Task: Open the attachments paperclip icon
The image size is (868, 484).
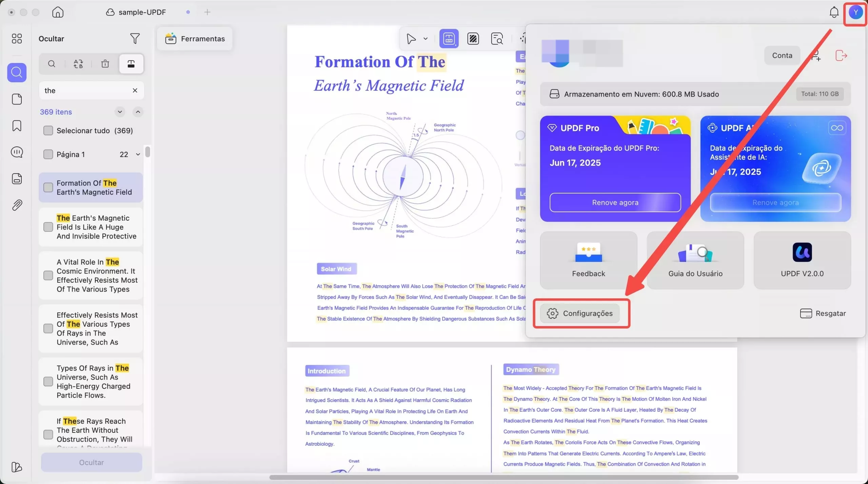Action: click(x=17, y=205)
